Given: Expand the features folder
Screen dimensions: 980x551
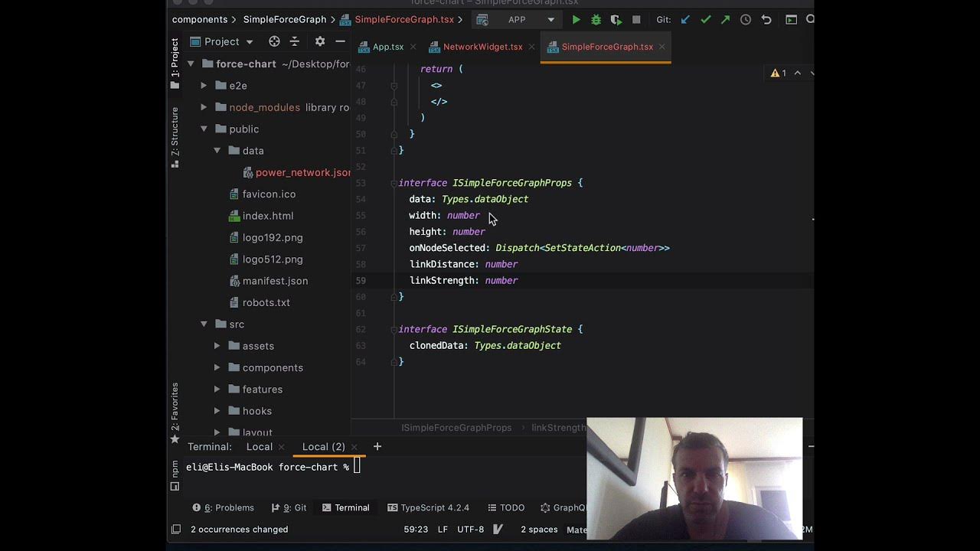Looking at the screenshot, I should pos(217,389).
